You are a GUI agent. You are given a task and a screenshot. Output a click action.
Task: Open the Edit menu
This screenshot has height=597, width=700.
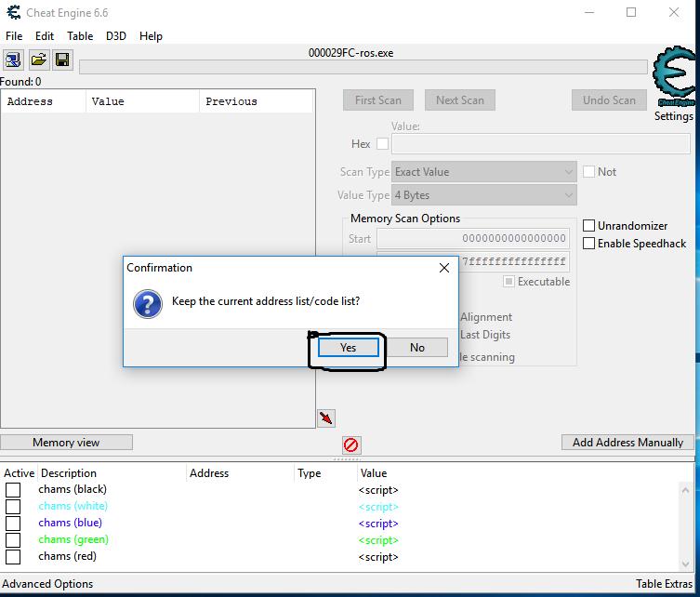[45, 36]
